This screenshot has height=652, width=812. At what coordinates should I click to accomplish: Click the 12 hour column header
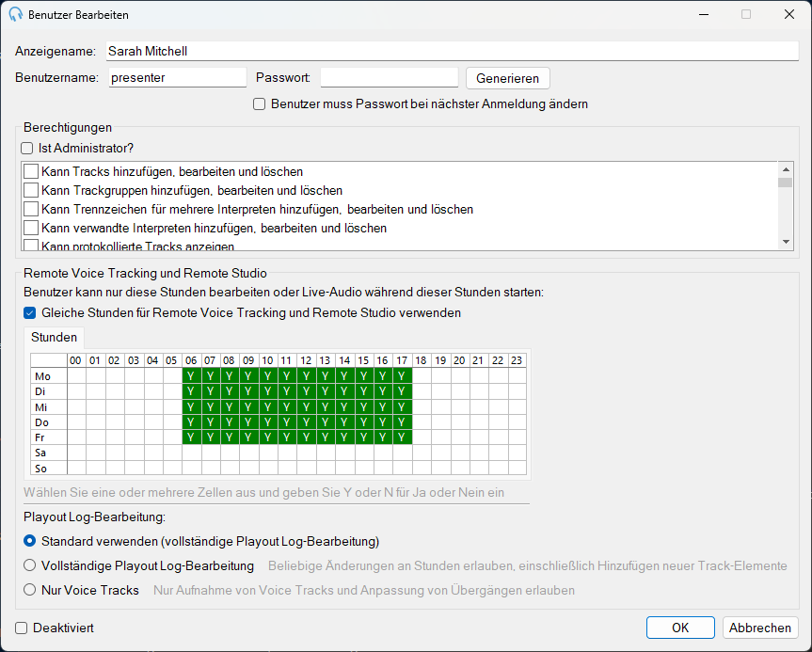point(306,360)
